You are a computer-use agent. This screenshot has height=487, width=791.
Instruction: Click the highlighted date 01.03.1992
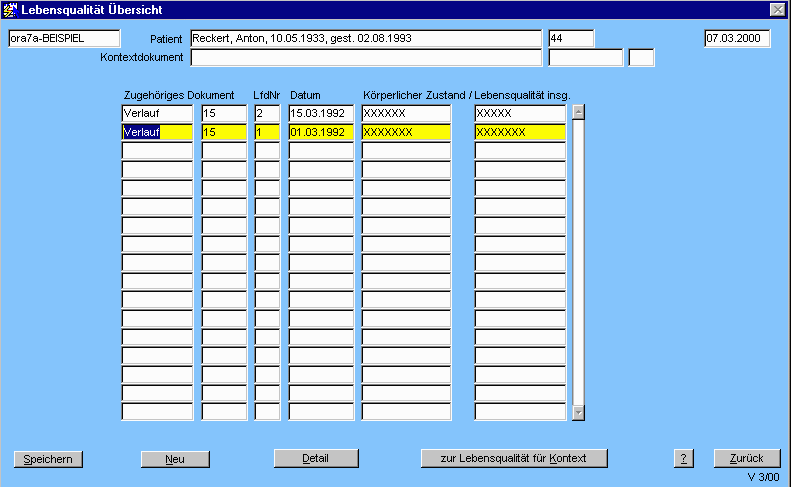click(321, 132)
